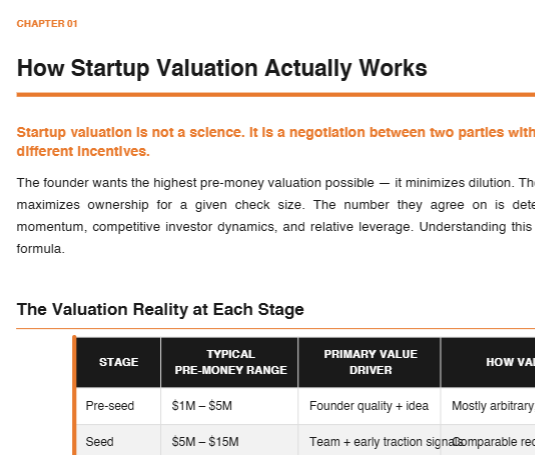Screen dimensions: 535x455
Task: Click the thick orange rule under title
Action: 276,94
